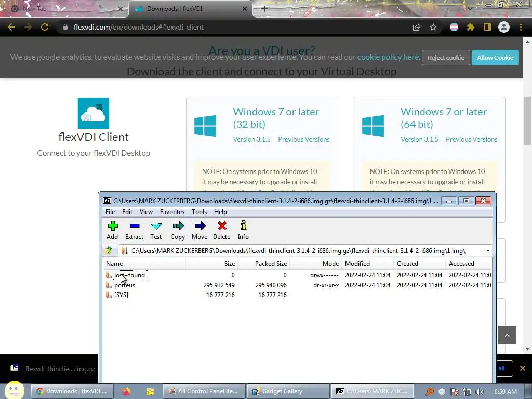Click the dr-xr-xr-x mode value
The width and height of the screenshot is (532, 399).
[326, 285]
